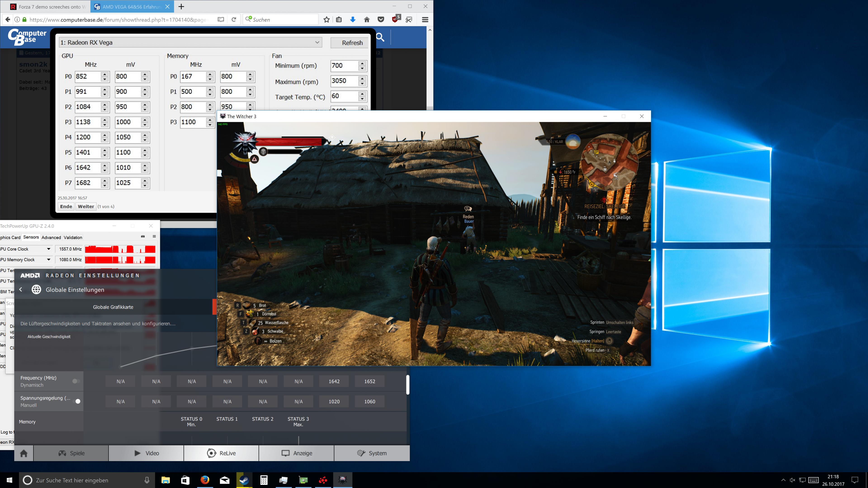Take a GPU-Z screenshot with camera icon
Image resolution: width=868 pixels, height=488 pixels.
(x=143, y=236)
